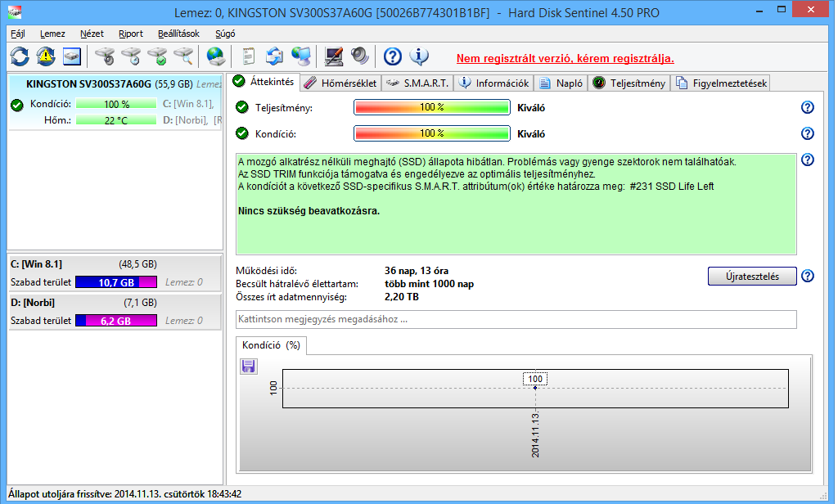Click the disk with green checkmark icon
This screenshot has height=504, width=838.
(157, 56)
